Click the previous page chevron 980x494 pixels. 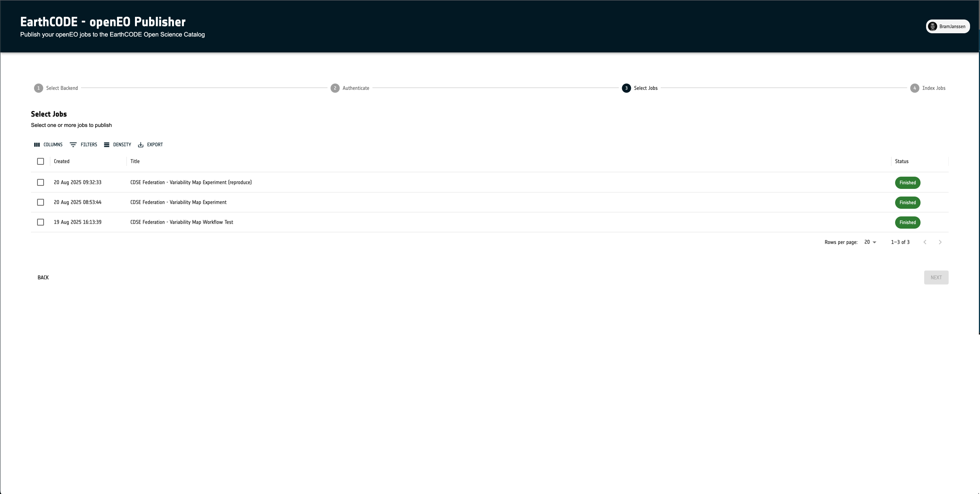pyautogui.click(x=925, y=242)
